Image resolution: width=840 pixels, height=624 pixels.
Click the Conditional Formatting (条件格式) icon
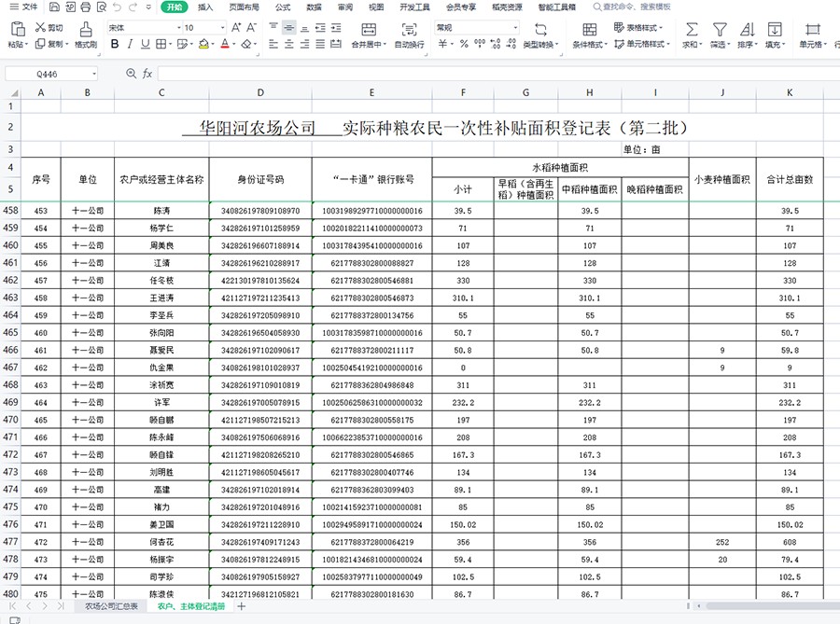586,29
